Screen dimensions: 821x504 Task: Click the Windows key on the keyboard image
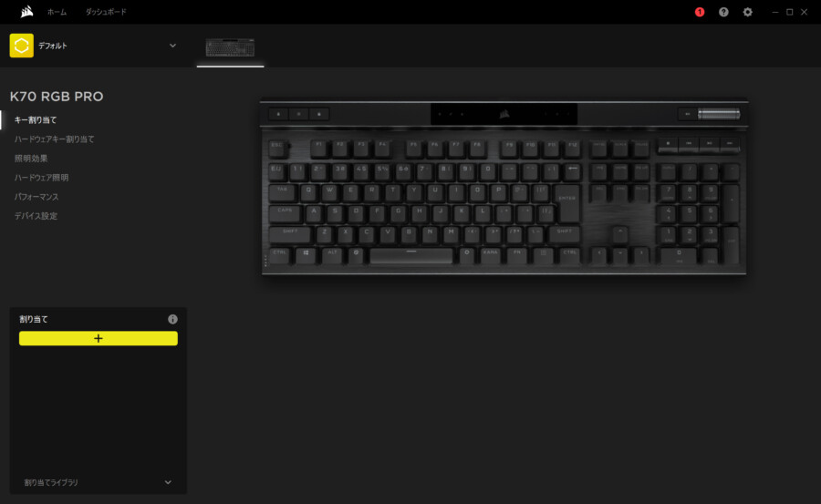click(306, 253)
